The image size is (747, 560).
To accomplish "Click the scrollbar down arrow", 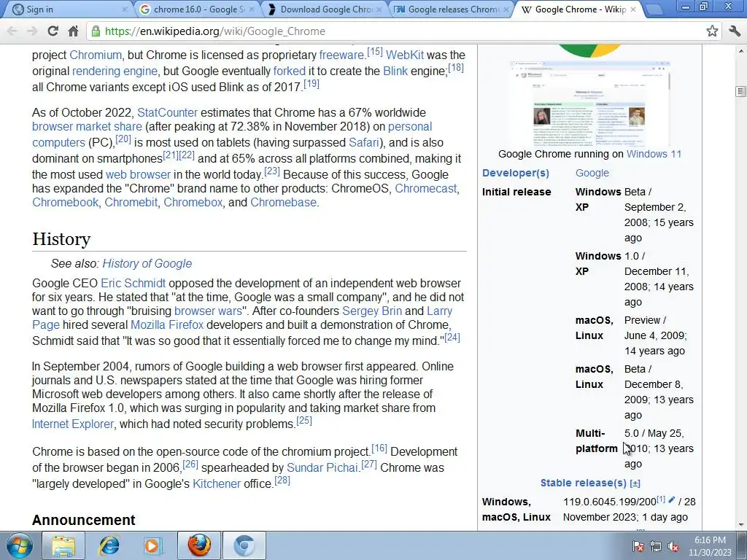I will (741, 525).
